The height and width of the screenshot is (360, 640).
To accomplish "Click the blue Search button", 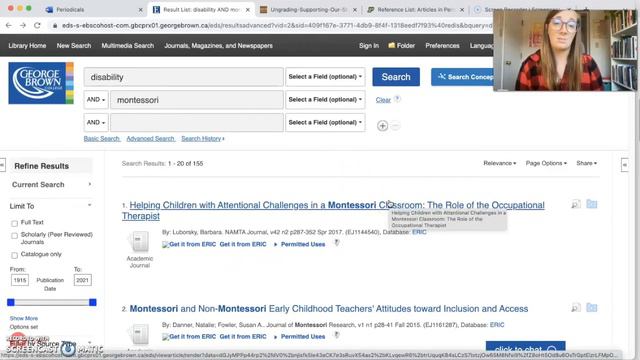I will click(396, 77).
